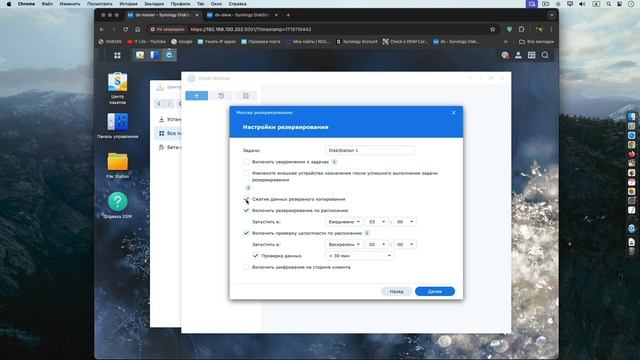640x360 pixels.
Task: Open the DSM user account icon
Action: [518, 55]
